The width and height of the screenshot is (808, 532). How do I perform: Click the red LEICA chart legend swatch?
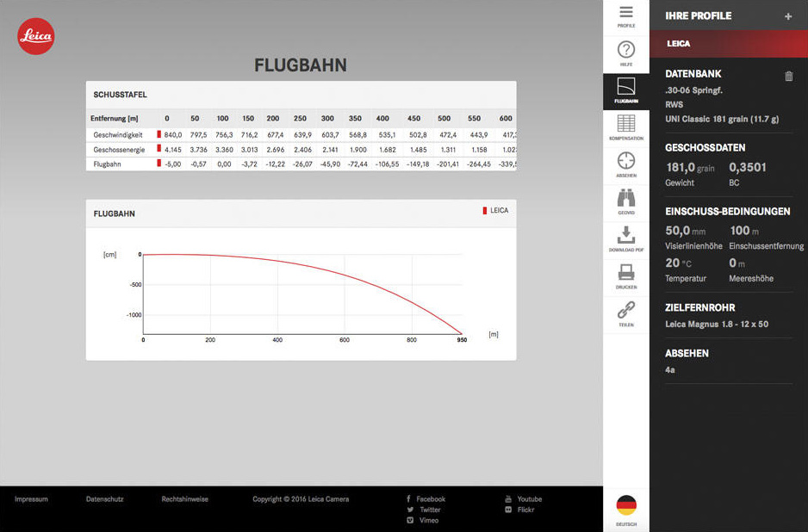[484, 211]
